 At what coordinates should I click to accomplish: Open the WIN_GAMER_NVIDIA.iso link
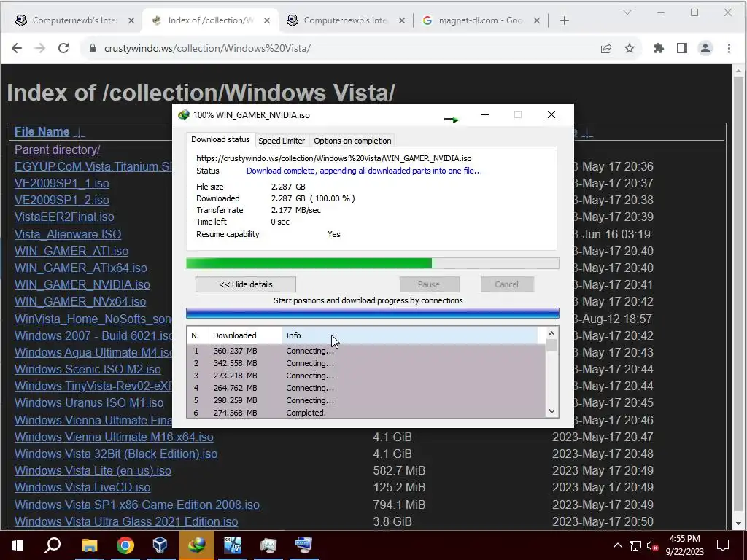point(82,285)
